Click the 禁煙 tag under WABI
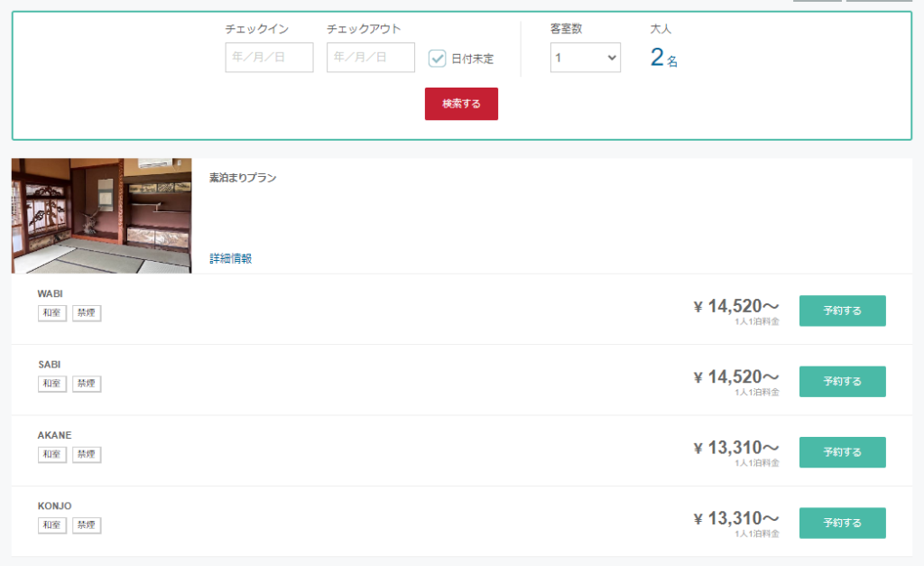Viewport: 924px width, 566px height. point(87,313)
